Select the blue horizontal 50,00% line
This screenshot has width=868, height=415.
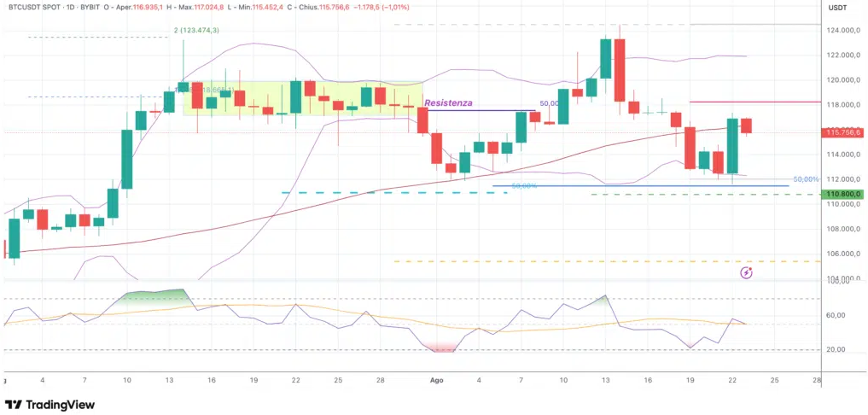pos(640,185)
